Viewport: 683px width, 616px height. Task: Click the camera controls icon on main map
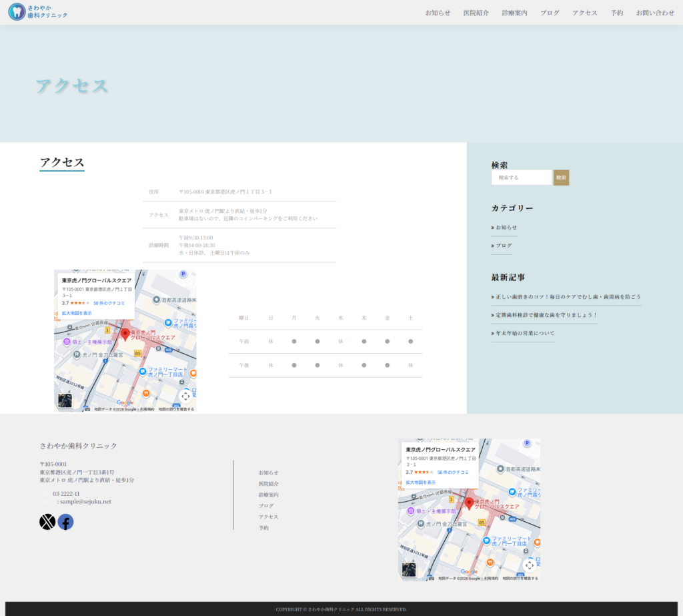coord(185,396)
